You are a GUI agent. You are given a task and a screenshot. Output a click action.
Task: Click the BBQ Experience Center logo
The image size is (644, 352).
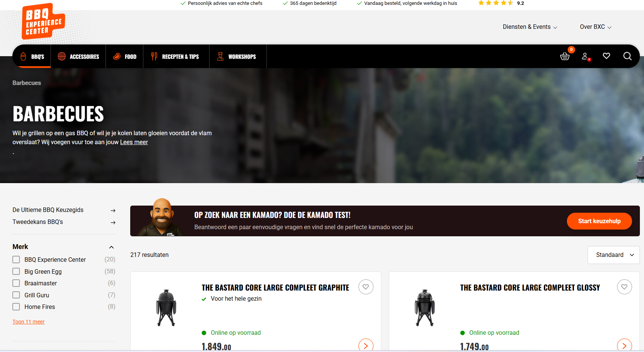tap(43, 22)
